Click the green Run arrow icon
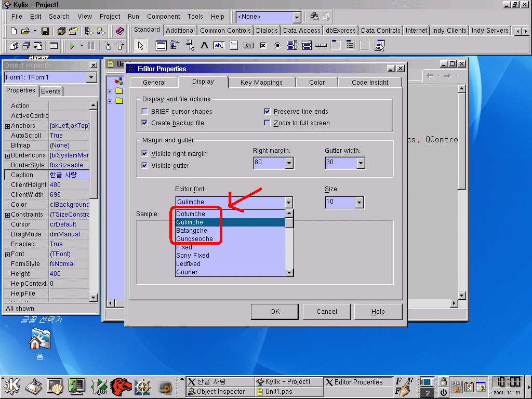 (x=72, y=46)
